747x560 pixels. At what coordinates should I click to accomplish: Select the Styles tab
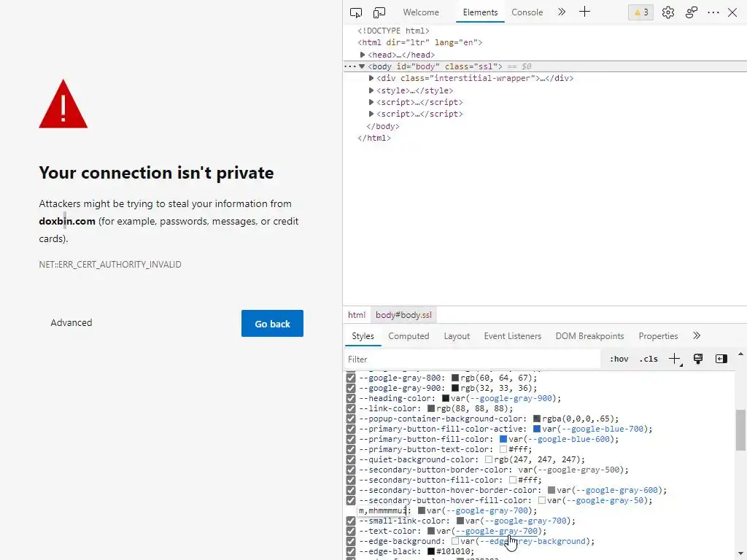pos(363,335)
